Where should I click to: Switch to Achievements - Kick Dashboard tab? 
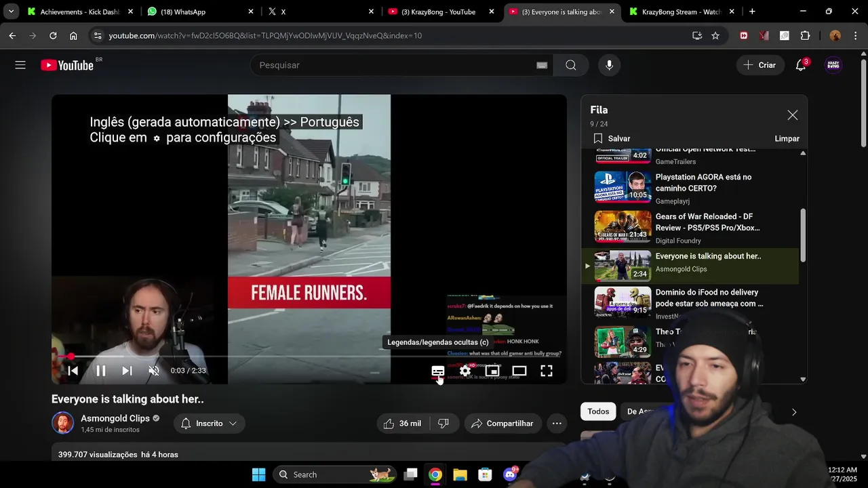tap(80, 12)
